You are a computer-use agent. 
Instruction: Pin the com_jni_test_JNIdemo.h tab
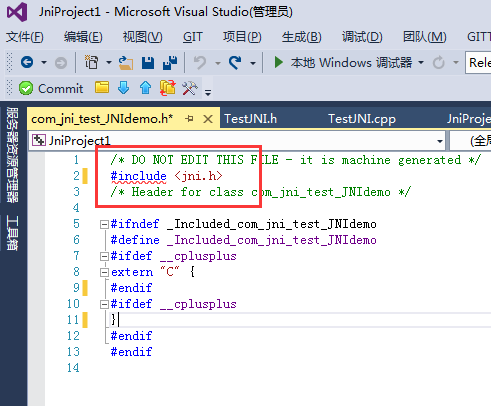click(x=189, y=119)
